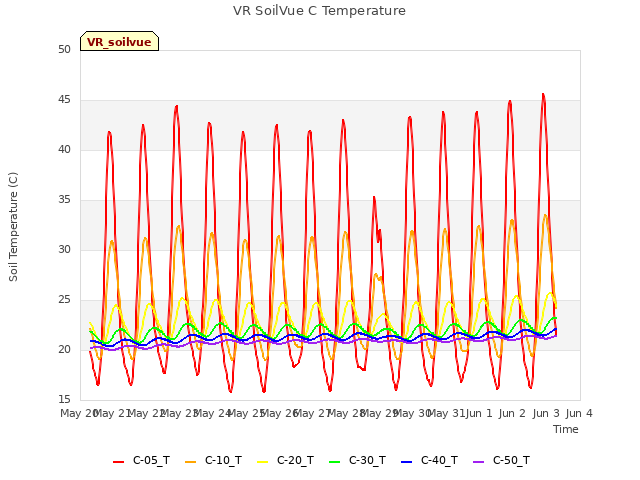The image size is (640, 480).
Task: Toggle the C-05_T legend entry
Action: point(141,461)
